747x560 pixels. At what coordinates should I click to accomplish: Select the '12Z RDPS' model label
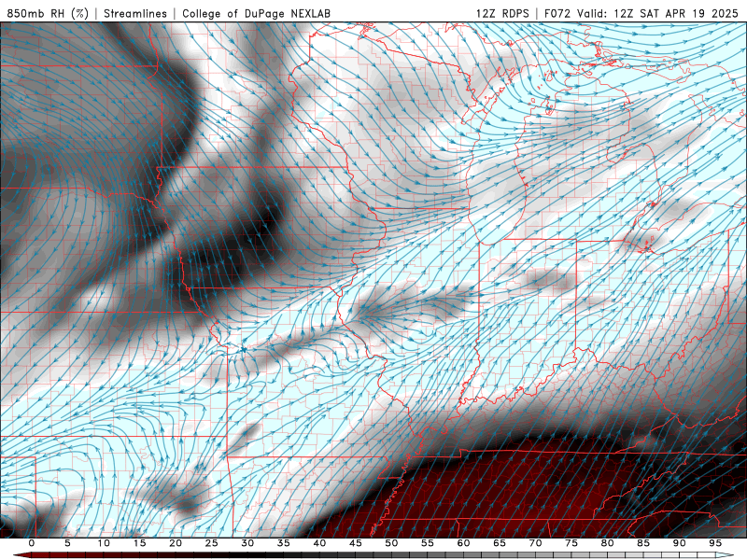click(502, 13)
